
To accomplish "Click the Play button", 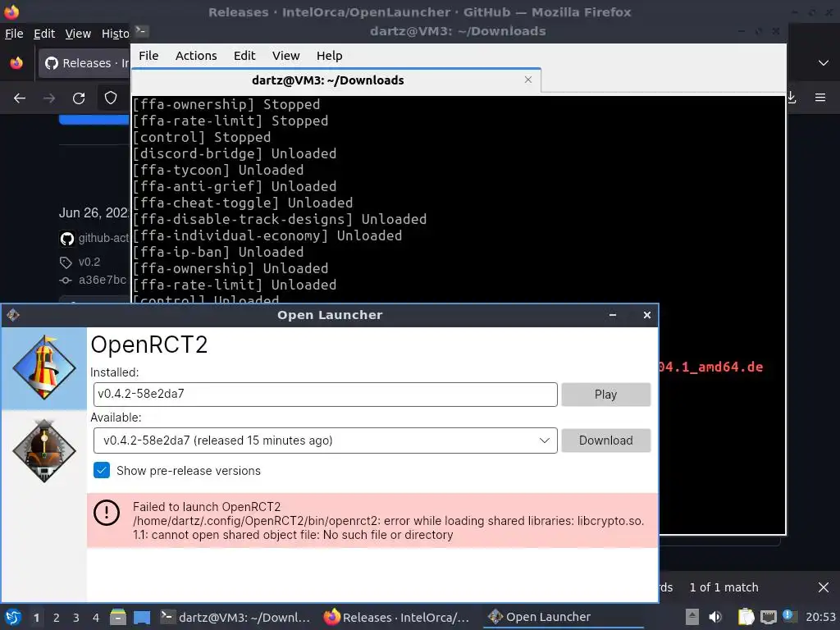I will (x=606, y=395).
